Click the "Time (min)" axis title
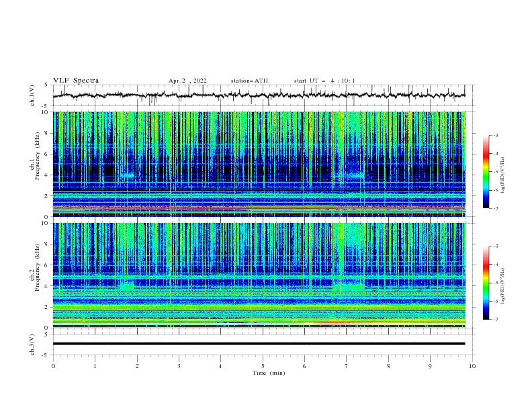This screenshot has width=532, height=411. coord(269,373)
